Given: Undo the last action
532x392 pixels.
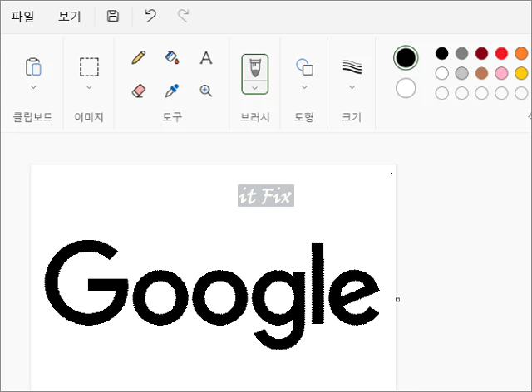Looking at the screenshot, I should coord(150,16).
